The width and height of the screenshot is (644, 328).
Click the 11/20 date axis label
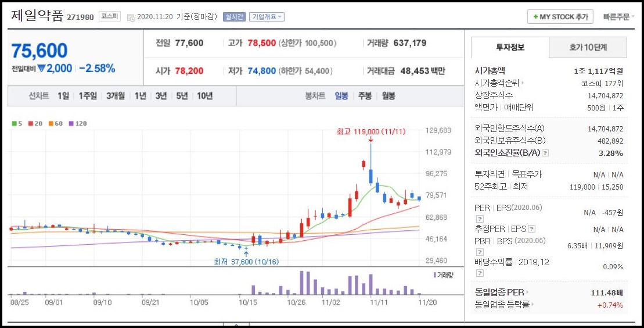(x=427, y=302)
